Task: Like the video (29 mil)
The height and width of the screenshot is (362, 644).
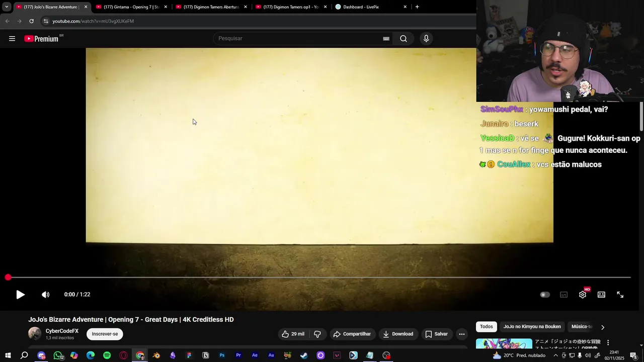Action: tap(293, 334)
